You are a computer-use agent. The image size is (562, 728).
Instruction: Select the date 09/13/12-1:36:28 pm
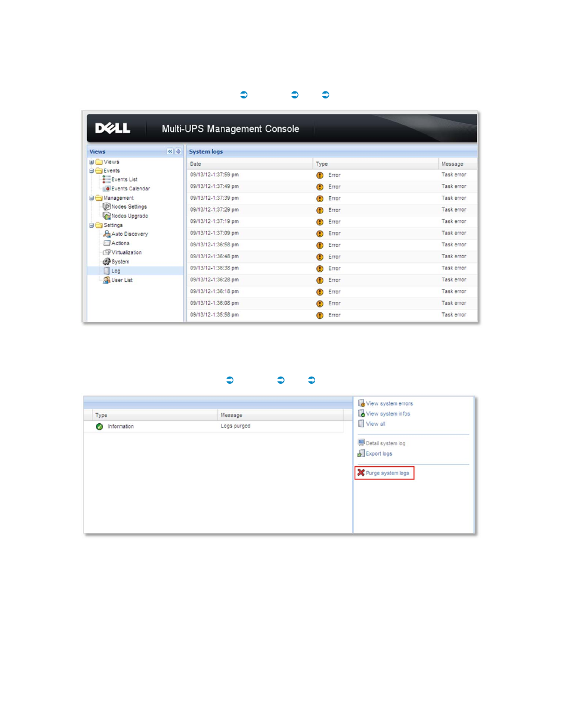coord(214,280)
